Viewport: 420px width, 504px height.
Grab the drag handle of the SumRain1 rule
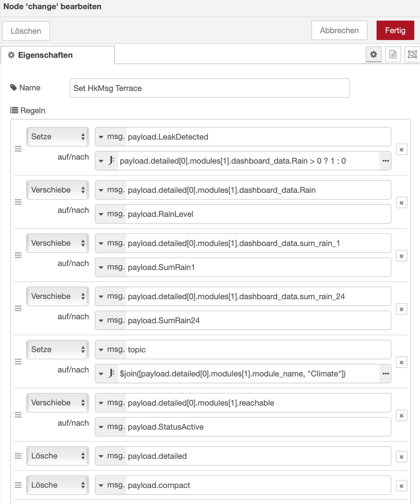(x=18, y=255)
